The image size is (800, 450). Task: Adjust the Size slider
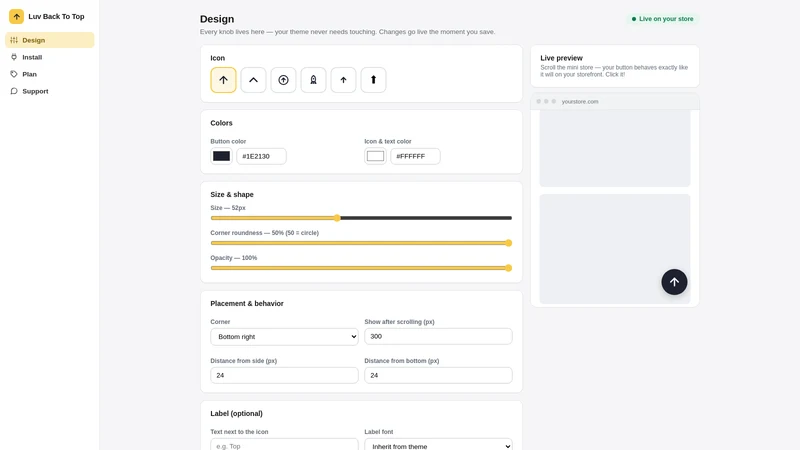coord(361,218)
